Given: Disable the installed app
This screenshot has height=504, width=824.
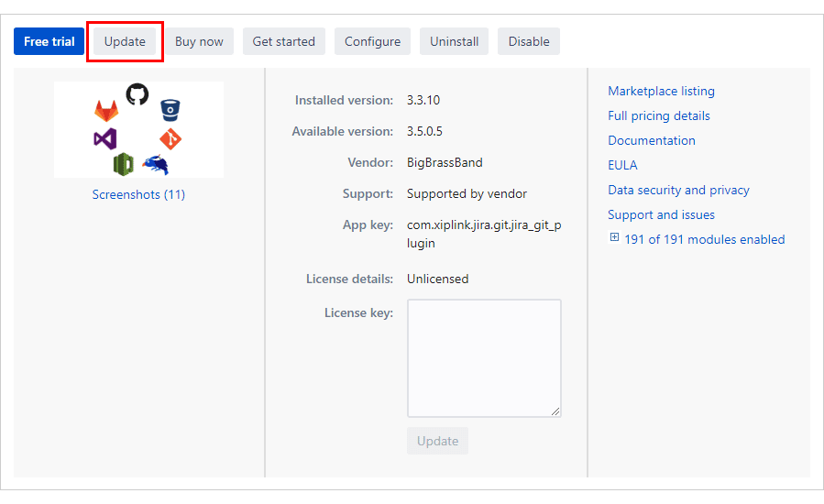Looking at the screenshot, I should (529, 41).
